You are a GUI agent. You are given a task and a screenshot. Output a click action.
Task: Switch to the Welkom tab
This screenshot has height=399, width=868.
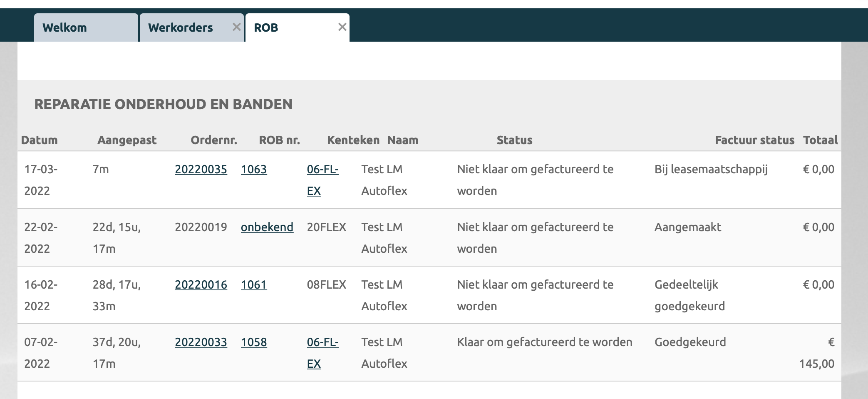65,28
